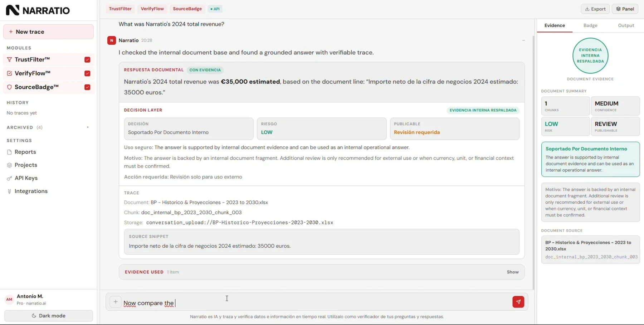Click the Decisión card 'Soportado Por Documento Interno'
Image resolution: width=644 pixels, height=325 pixels.
pos(189,129)
